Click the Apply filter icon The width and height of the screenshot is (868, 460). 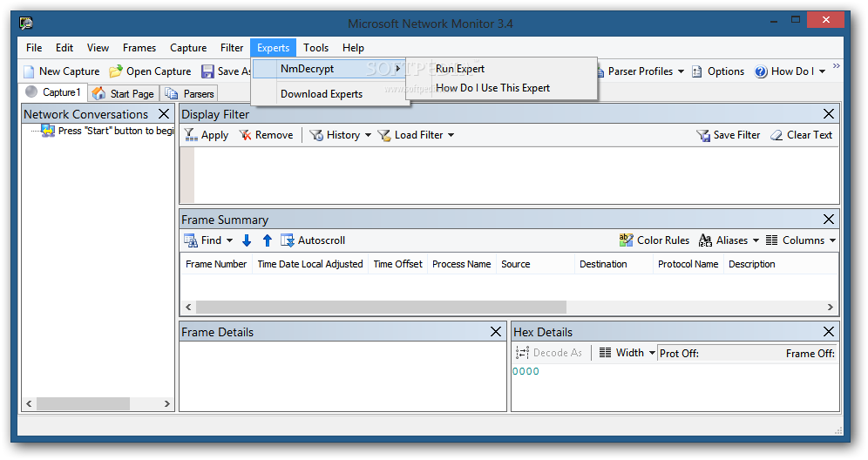click(x=191, y=135)
